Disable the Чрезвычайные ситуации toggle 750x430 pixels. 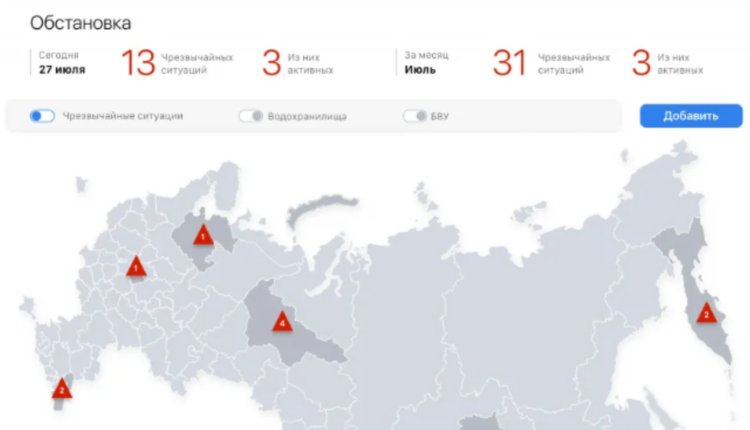tap(42, 116)
